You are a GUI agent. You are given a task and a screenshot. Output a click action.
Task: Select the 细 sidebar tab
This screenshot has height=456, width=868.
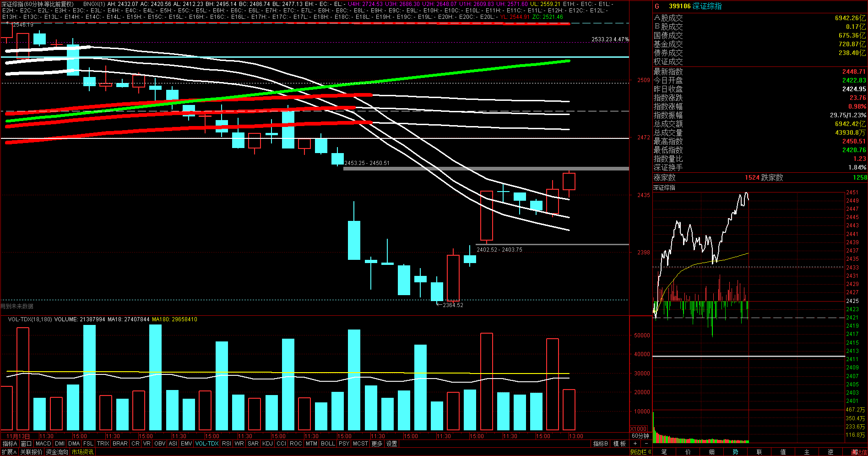tap(712, 452)
